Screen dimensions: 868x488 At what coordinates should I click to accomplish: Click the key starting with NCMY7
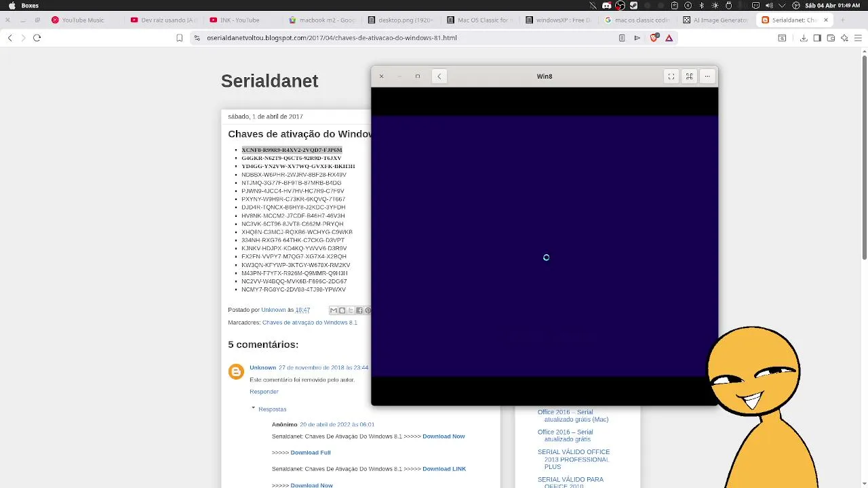tap(294, 289)
